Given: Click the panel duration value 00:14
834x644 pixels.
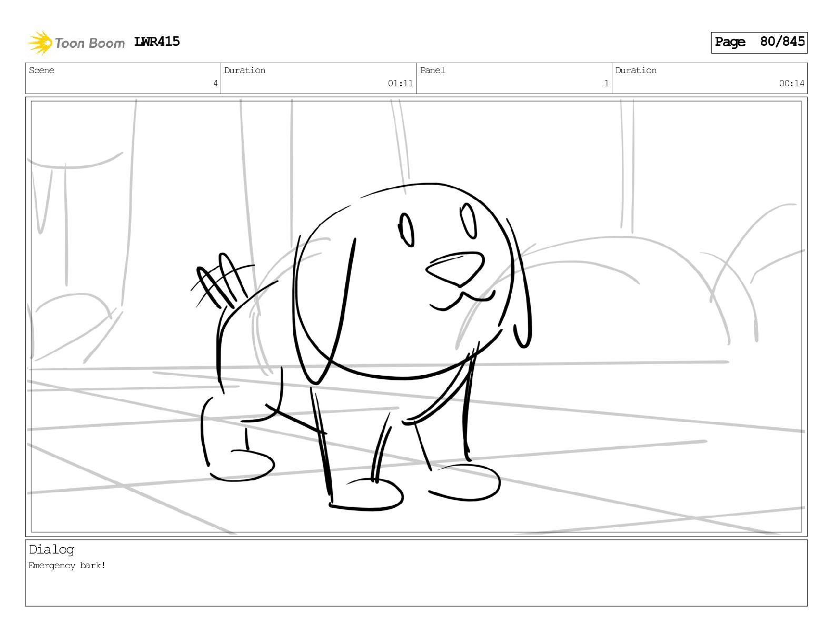Looking at the screenshot, I should pos(792,83).
